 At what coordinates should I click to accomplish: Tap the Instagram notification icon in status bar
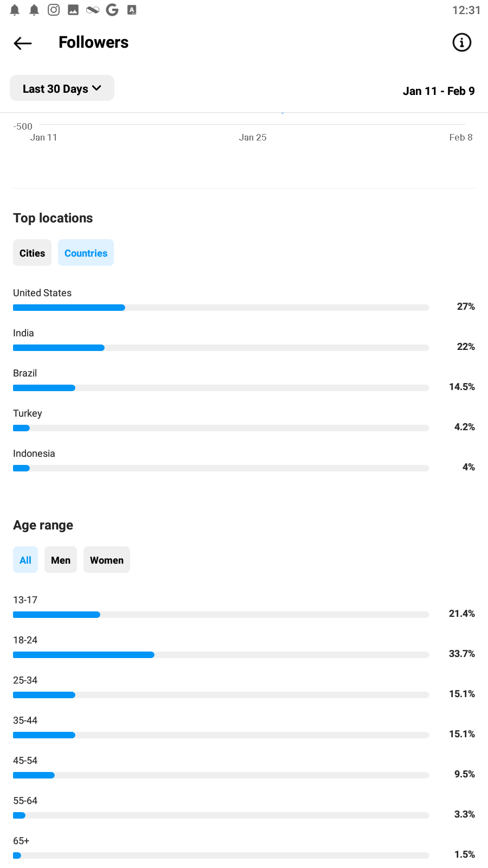tap(54, 10)
